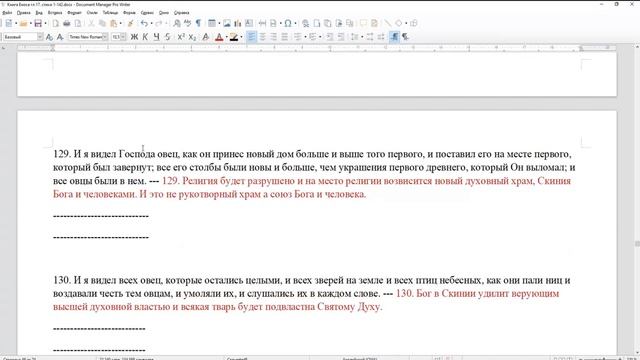This screenshot has height=360, width=640.
Task: Click the Decrease indent icon
Action: (x=341, y=37)
